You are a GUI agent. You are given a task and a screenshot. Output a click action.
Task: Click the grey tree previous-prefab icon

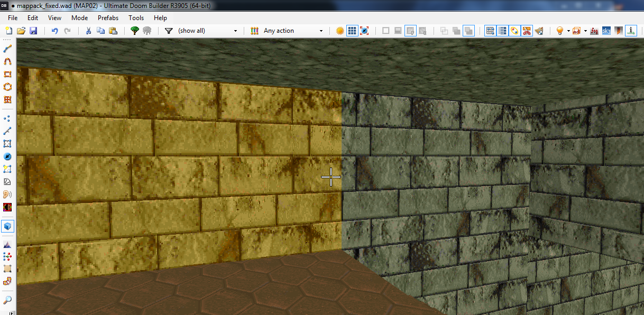[x=147, y=31]
